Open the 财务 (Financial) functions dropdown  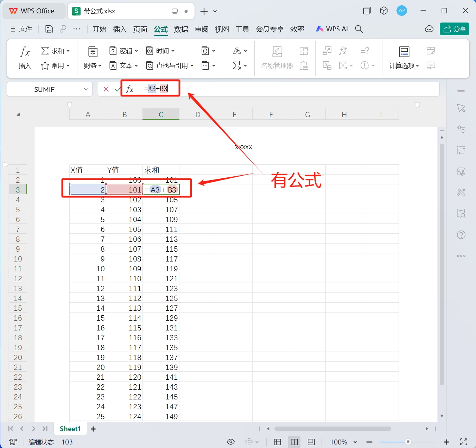pyautogui.click(x=92, y=65)
